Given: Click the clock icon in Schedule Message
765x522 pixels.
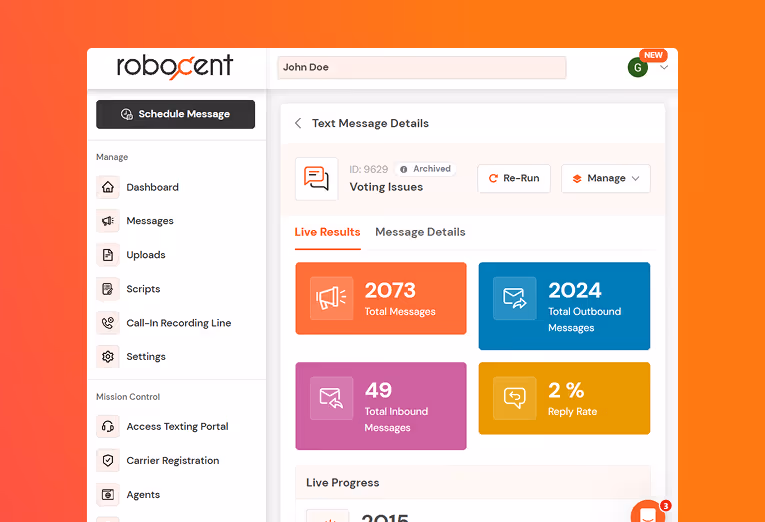Looking at the screenshot, I should click(127, 114).
